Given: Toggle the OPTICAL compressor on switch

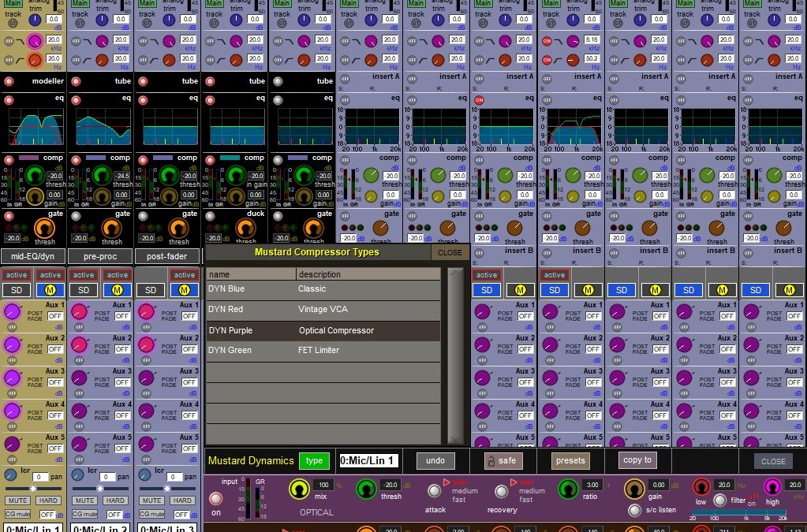Looking at the screenshot, I should click(215, 500).
